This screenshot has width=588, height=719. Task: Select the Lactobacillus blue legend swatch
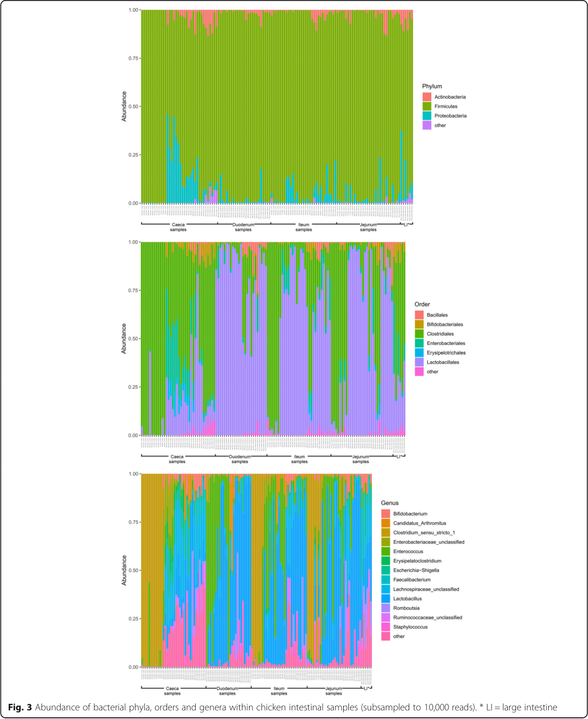[x=386, y=599]
